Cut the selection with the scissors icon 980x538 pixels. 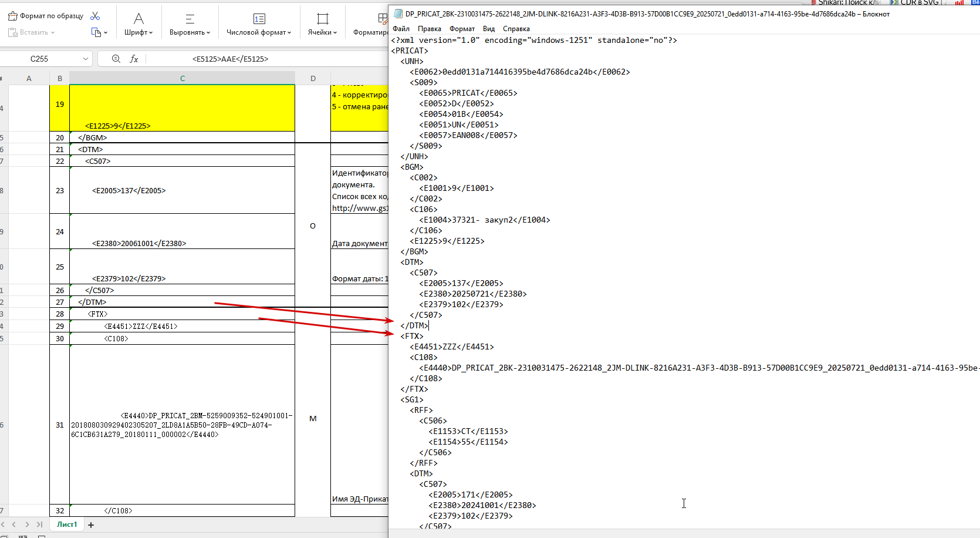click(x=96, y=16)
